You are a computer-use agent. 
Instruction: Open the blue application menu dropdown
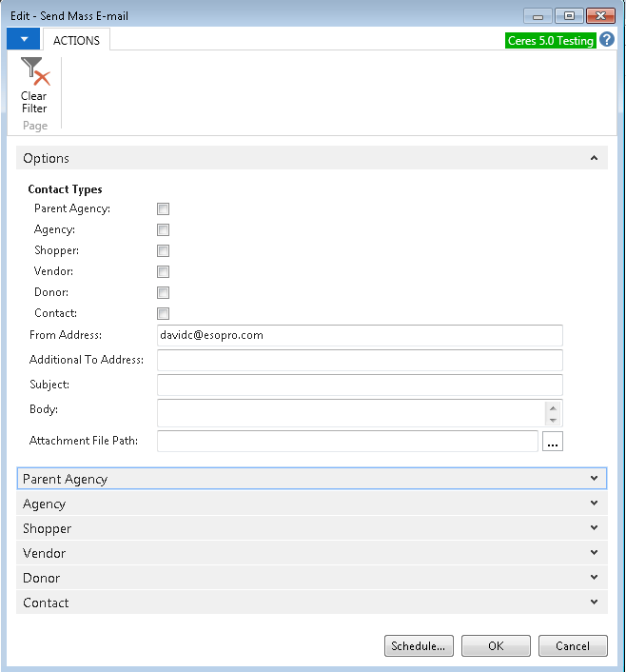[23, 39]
